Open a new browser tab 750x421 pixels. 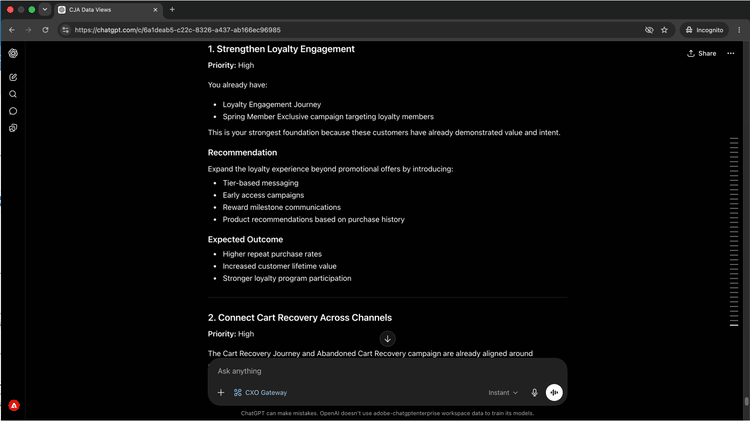click(x=172, y=10)
